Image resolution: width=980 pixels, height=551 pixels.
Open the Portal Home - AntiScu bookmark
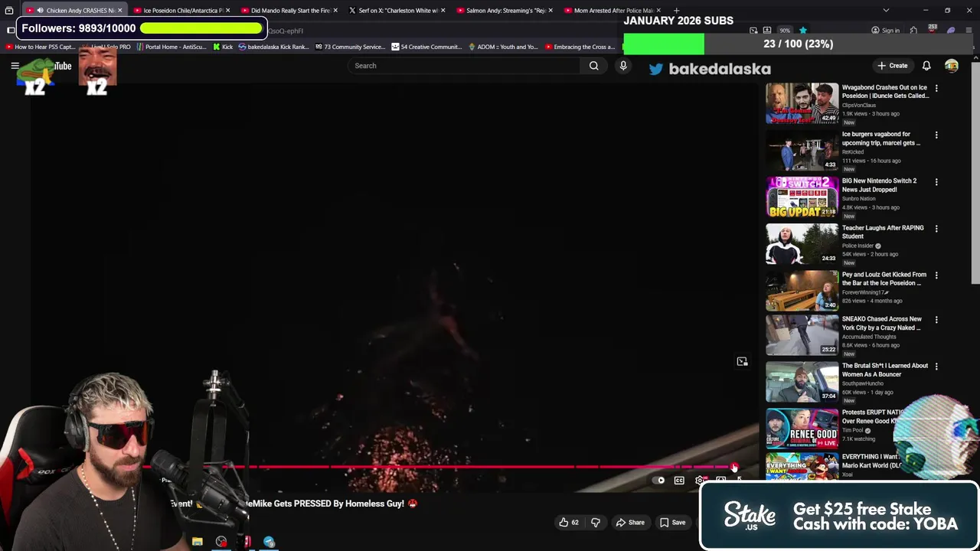171,47
